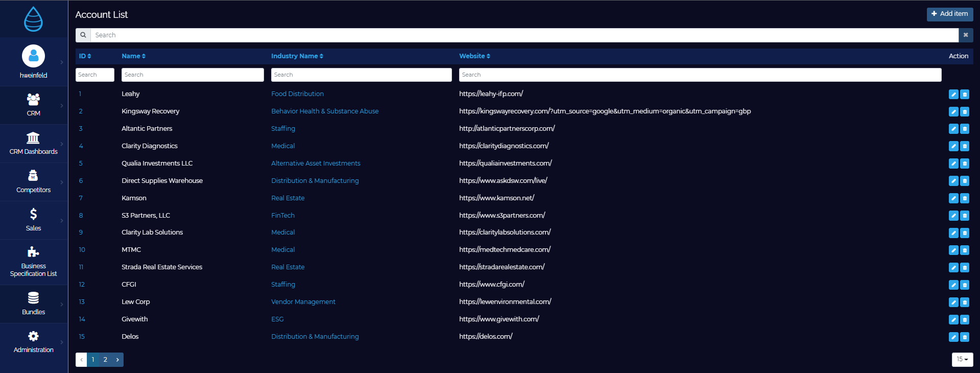This screenshot has width=980, height=373.
Task: Delete the Direct Supplies Warehouse account
Action: point(965,181)
